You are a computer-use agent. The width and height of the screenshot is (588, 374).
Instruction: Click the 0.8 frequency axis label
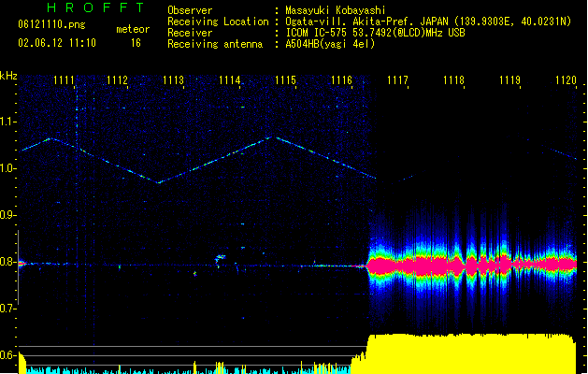pos(7,262)
